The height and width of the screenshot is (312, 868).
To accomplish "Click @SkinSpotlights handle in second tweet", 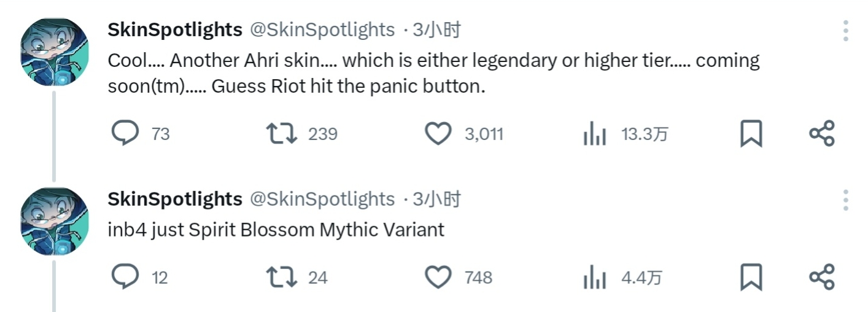I will pos(322,199).
